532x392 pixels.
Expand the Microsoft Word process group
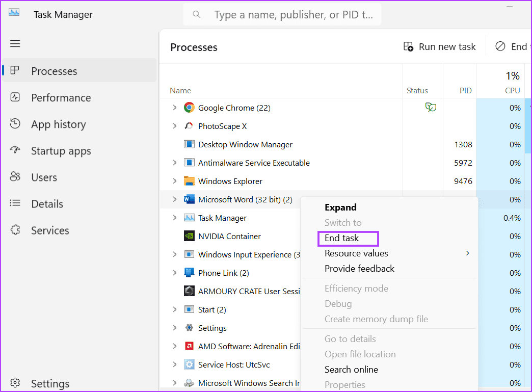(x=174, y=199)
